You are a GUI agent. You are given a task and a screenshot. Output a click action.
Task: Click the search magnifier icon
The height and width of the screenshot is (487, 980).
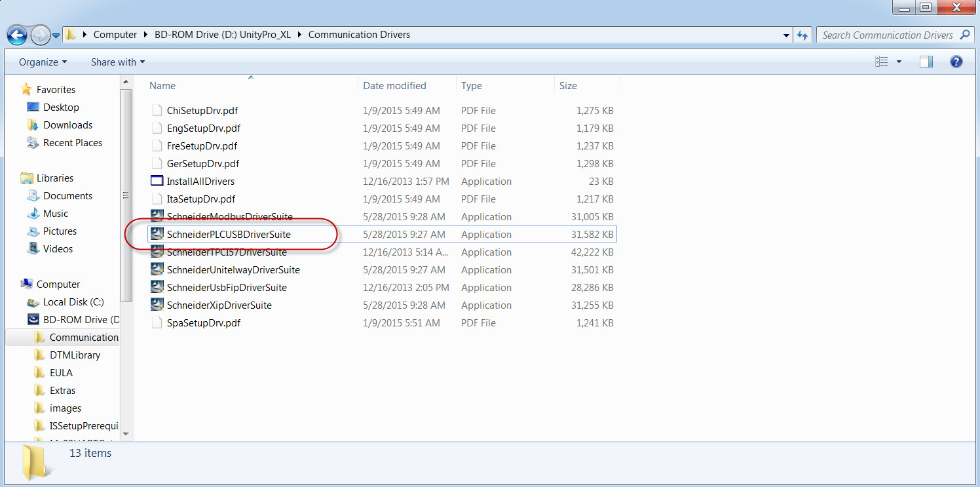click(x=965, y=35)
